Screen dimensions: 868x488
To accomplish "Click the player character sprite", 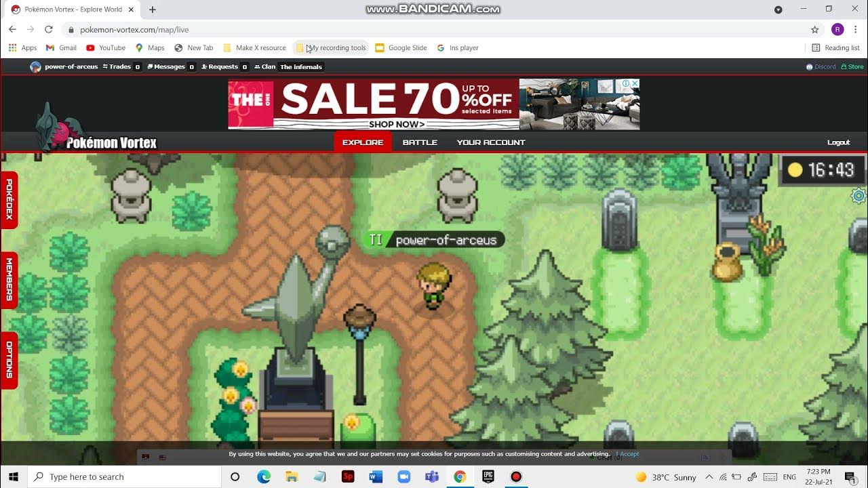I will pos(434,287).
